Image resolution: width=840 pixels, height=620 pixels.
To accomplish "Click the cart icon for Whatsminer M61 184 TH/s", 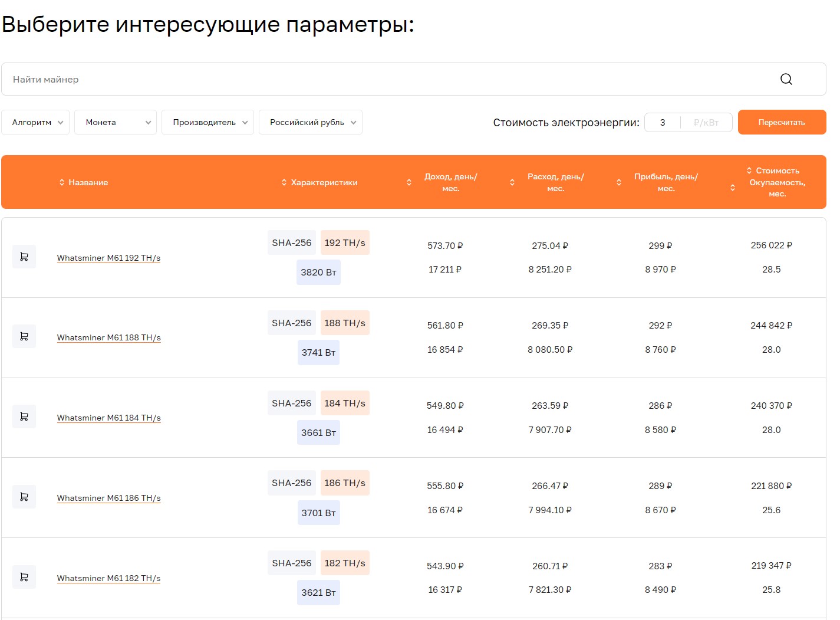I will [x=24, y=416].
